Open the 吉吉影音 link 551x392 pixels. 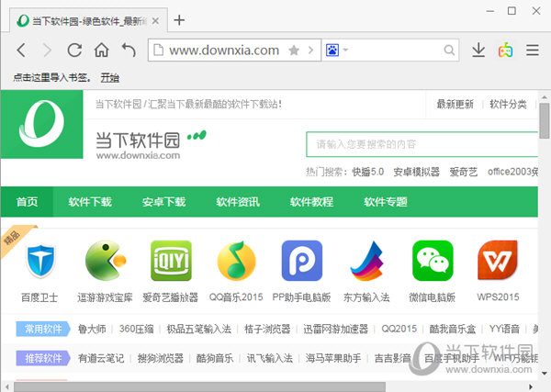(x=393, y=358)
